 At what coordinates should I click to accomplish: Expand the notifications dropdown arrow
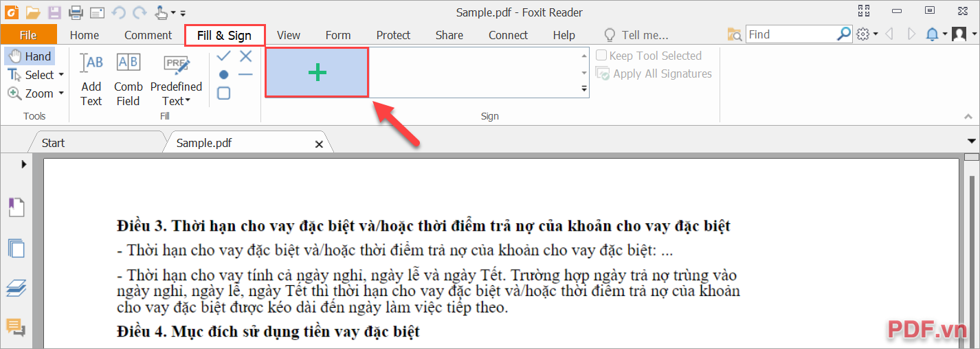tap(945, 34)
